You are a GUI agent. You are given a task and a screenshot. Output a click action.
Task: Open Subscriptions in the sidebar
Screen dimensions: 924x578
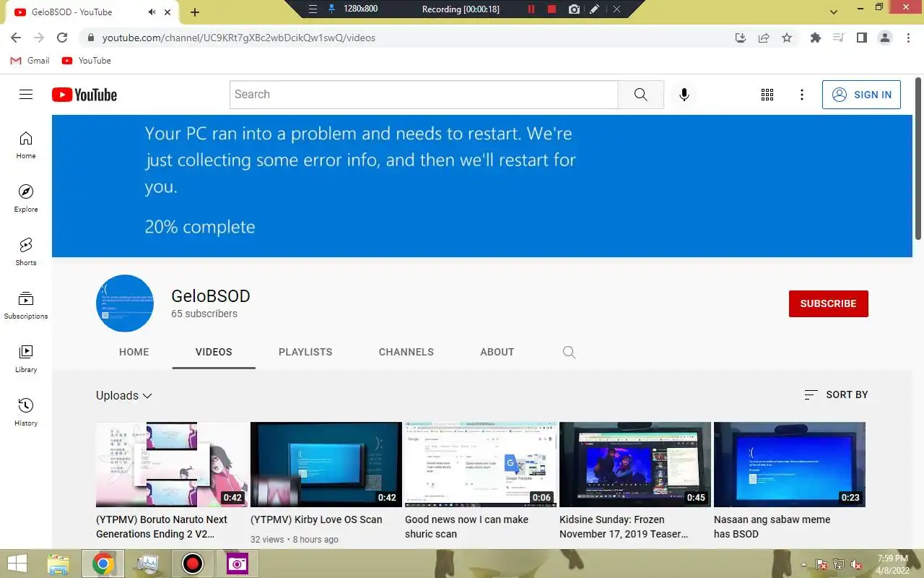point(26,305)
